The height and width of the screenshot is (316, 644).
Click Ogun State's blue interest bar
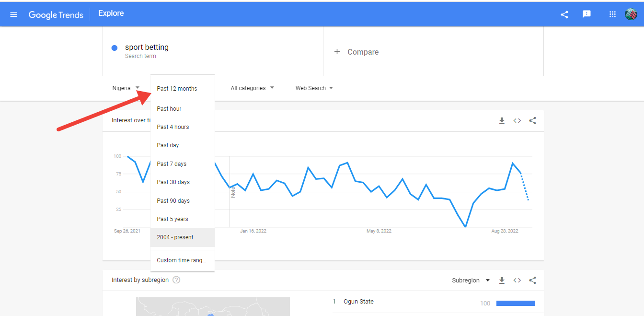click(x=516, y=303)
